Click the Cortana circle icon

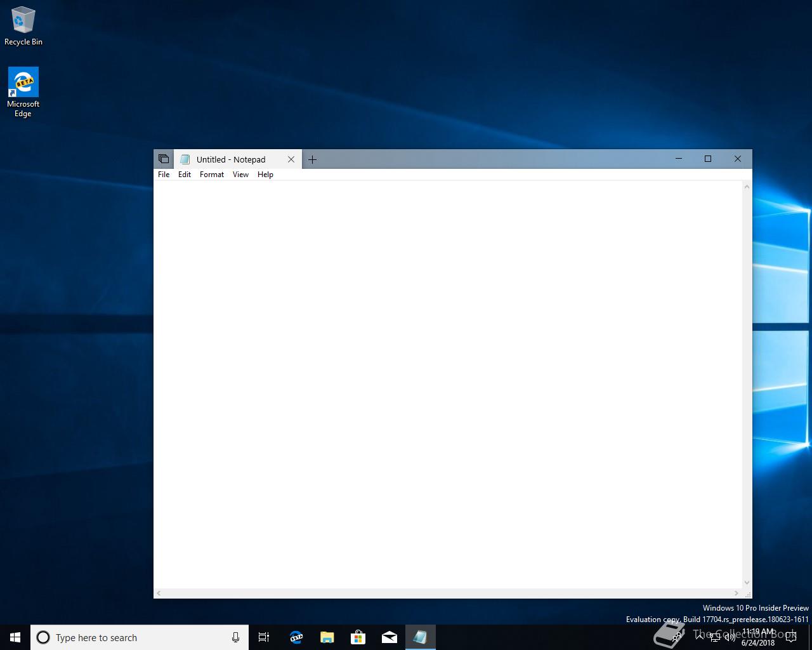click(x=43, y=637)
